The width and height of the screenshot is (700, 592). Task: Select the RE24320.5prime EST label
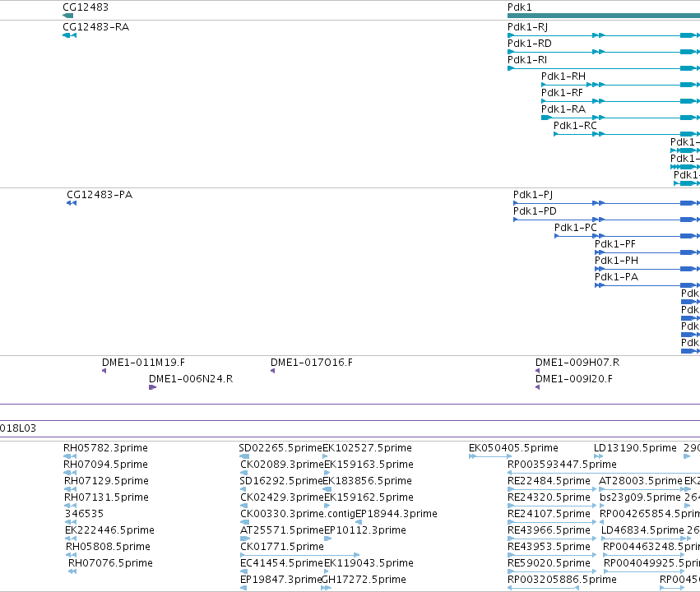point(549,497)
